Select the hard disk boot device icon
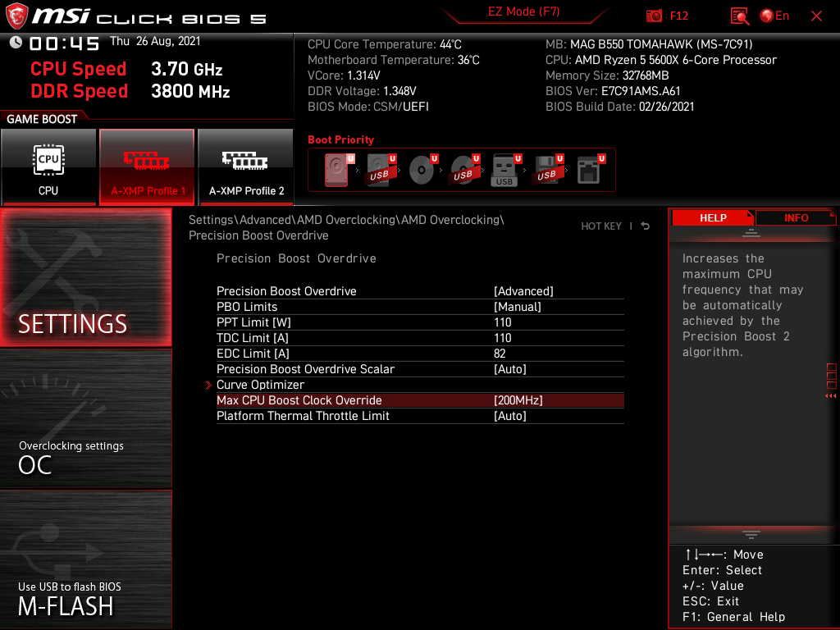The height and width of the screenshot is (630, 840). [339, 170]
